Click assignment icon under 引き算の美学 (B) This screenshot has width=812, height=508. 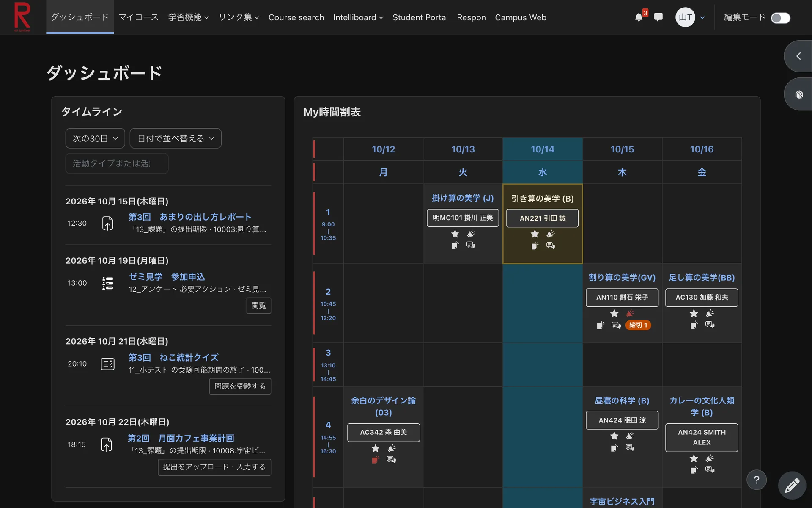coord(535,246)
